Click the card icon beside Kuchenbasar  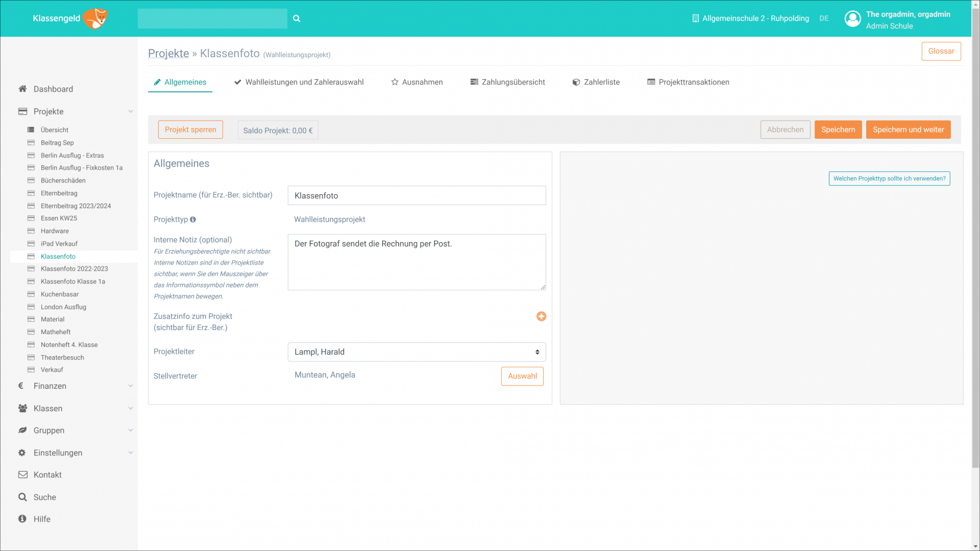tap(31, 294)
